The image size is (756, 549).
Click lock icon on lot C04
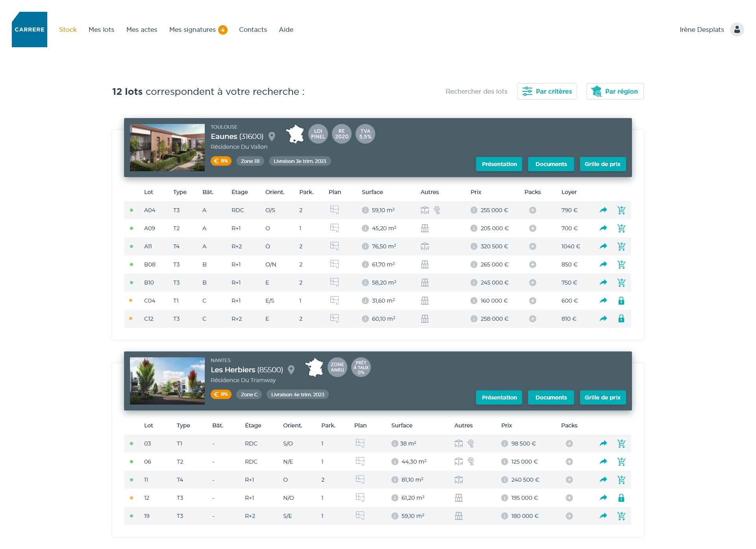(x=621, y=301)
